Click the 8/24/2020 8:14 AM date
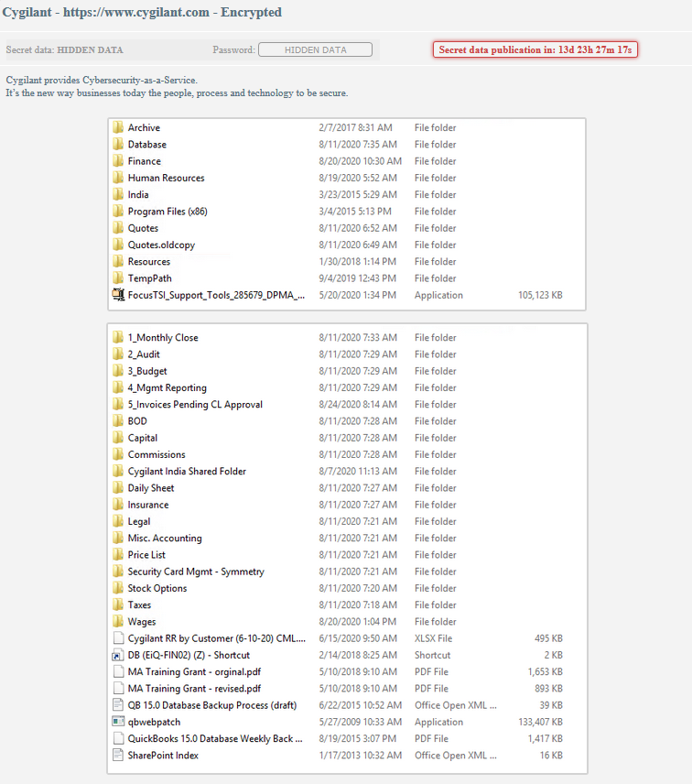The width and height of the screenshot is (692, 784). [358, 404]
